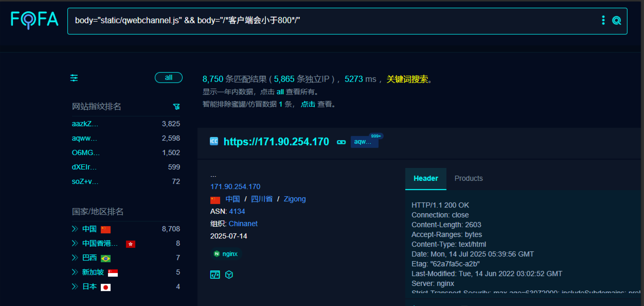The height and width of the screenshot is (306, 644).
Task: Click the fingerprint ranking filter icon
Action: [x=176, y=107]
